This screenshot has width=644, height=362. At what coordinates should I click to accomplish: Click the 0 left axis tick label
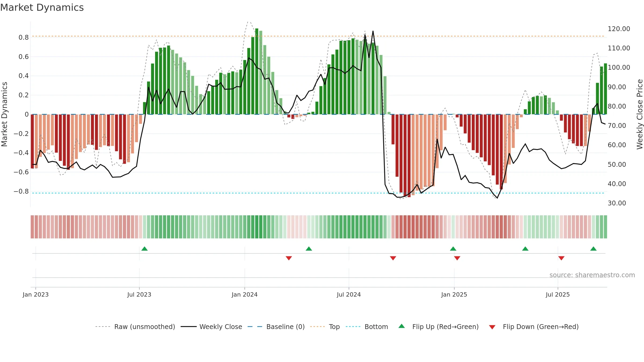pos(27,114)
